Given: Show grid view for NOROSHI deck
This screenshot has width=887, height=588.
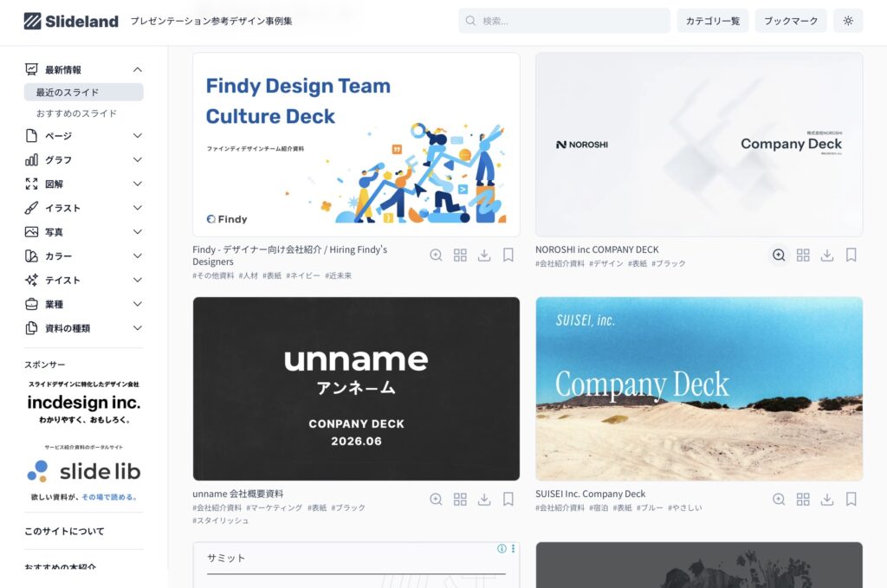Looking at the screenshot, I should point(803,255).
